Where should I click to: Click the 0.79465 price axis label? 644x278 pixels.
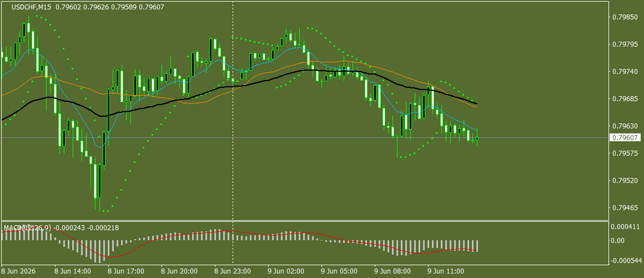[x=625, y=208]
